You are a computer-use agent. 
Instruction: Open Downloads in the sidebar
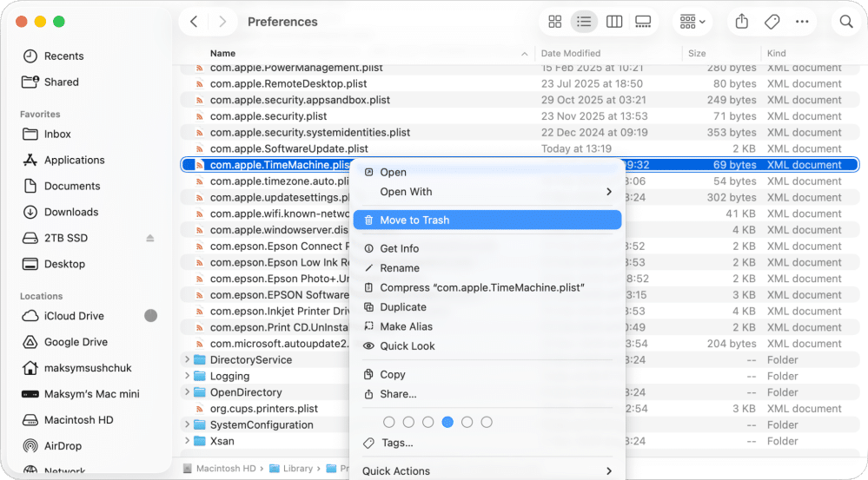tap(60, 212)
